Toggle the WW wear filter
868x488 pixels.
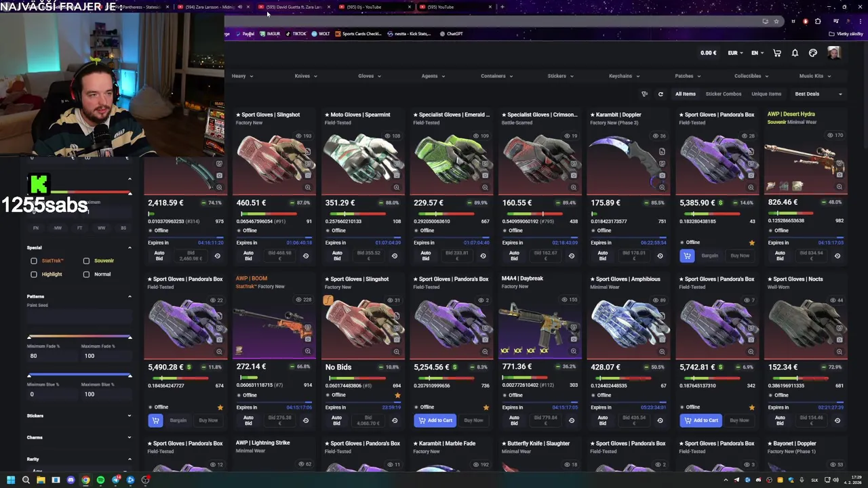[101, 228]
